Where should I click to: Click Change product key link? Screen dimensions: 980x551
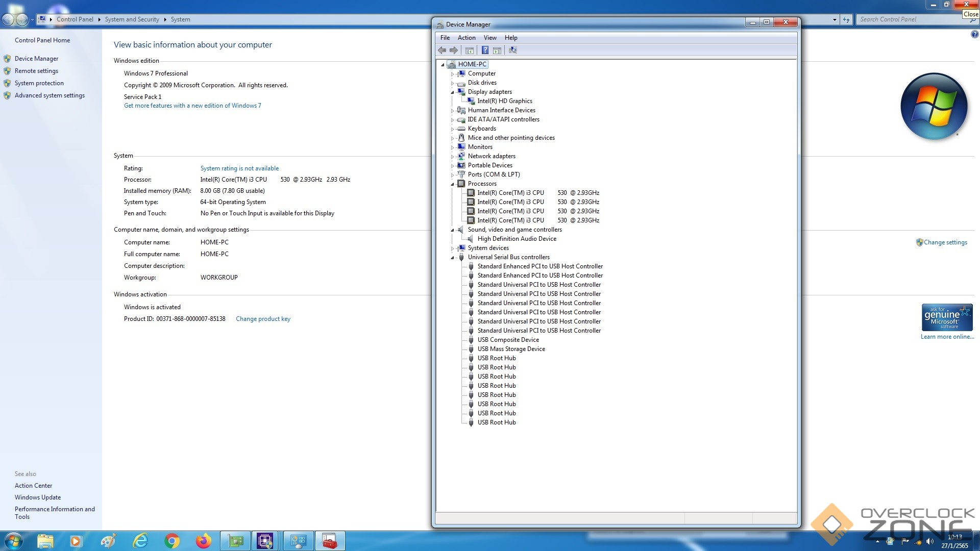263,319
